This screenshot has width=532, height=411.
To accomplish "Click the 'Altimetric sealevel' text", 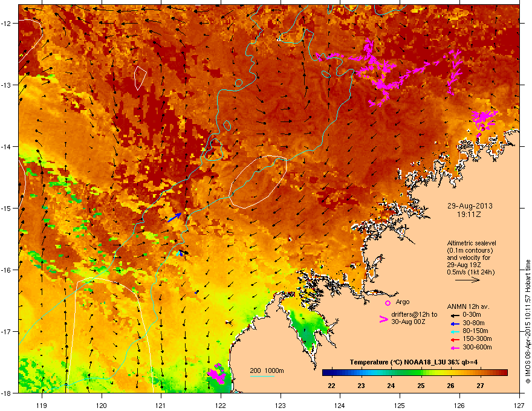I will [x=472, y=243].
